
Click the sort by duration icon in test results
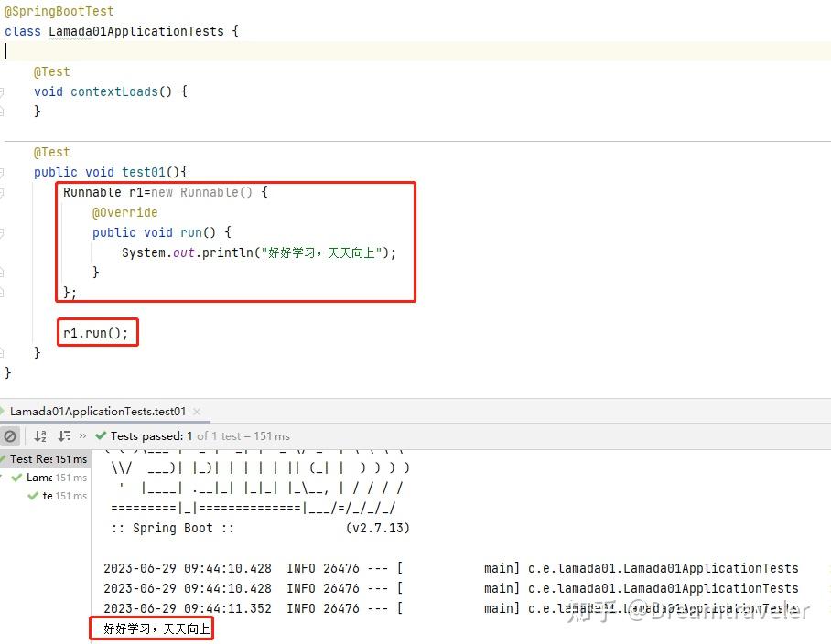tap(63, 435)
